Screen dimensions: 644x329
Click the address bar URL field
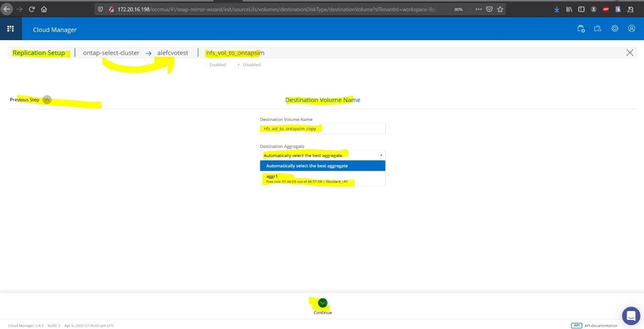[x=277, y=9]
